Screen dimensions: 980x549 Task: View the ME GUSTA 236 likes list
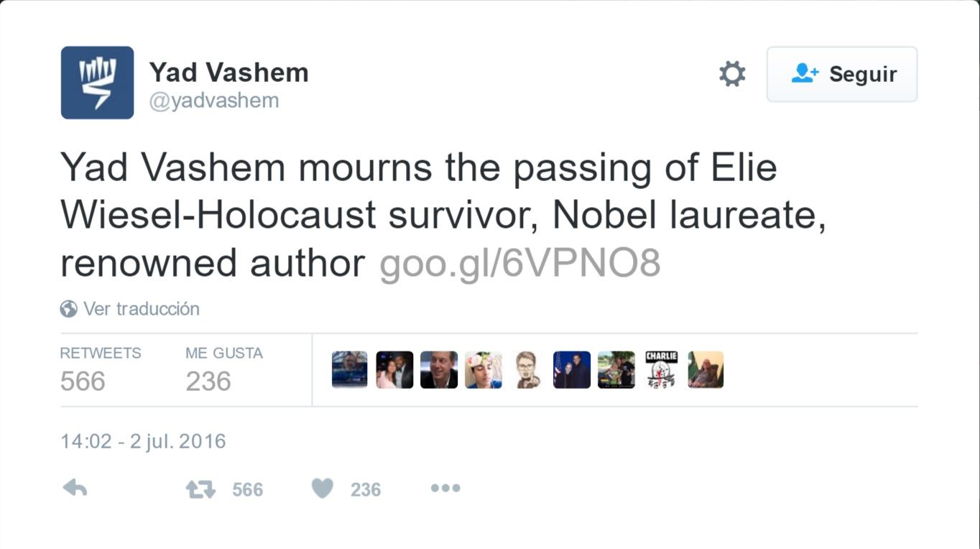(x=223, y=371)
